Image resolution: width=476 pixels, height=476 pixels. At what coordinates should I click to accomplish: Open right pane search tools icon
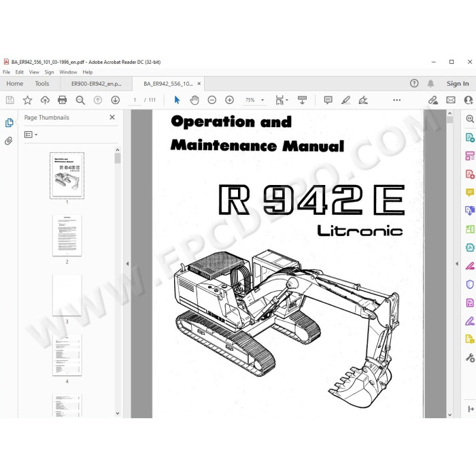click(470, 119)
